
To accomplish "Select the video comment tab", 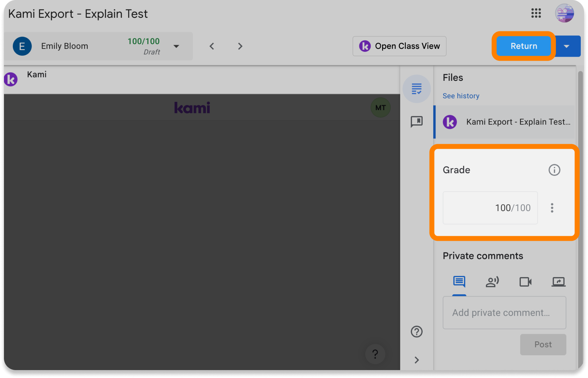I will click(525, 282).
